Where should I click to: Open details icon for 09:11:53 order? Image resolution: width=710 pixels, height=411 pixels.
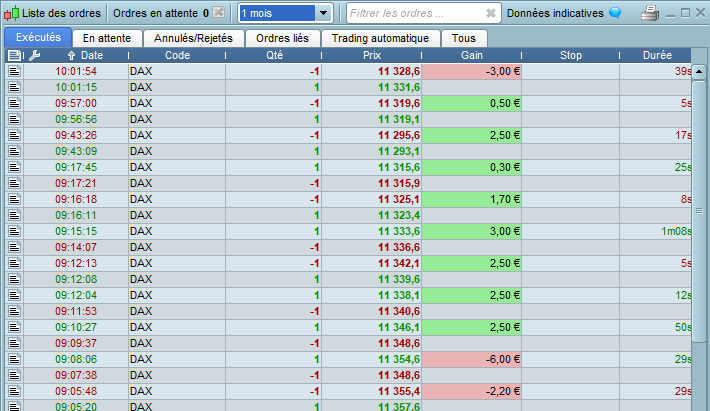click(14, 311)
